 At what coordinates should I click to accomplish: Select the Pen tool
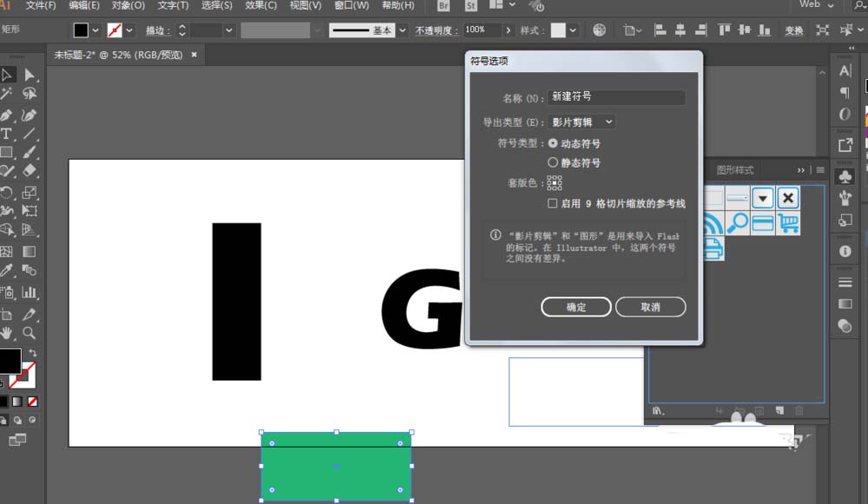[x=7, y=115]
